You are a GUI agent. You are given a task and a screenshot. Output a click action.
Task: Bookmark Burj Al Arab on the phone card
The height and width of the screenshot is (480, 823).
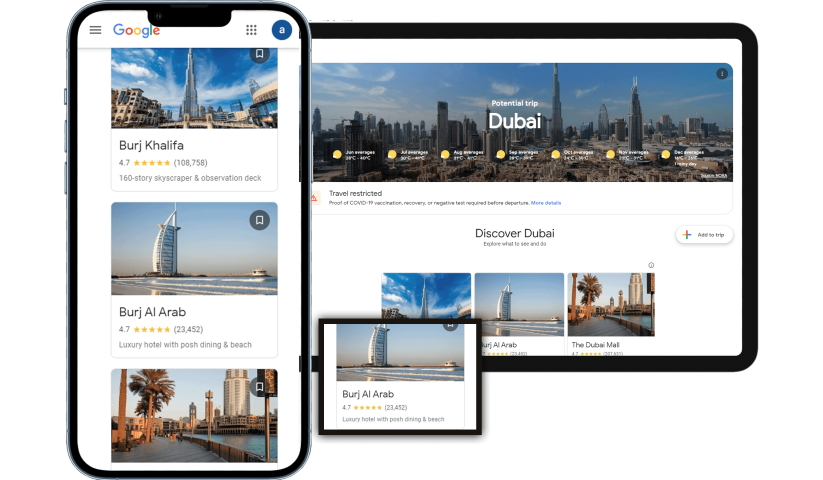coord(259,220)
